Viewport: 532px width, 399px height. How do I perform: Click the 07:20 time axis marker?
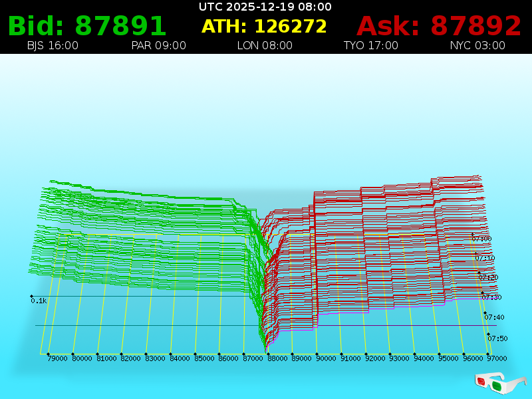(x=488, y=277)
